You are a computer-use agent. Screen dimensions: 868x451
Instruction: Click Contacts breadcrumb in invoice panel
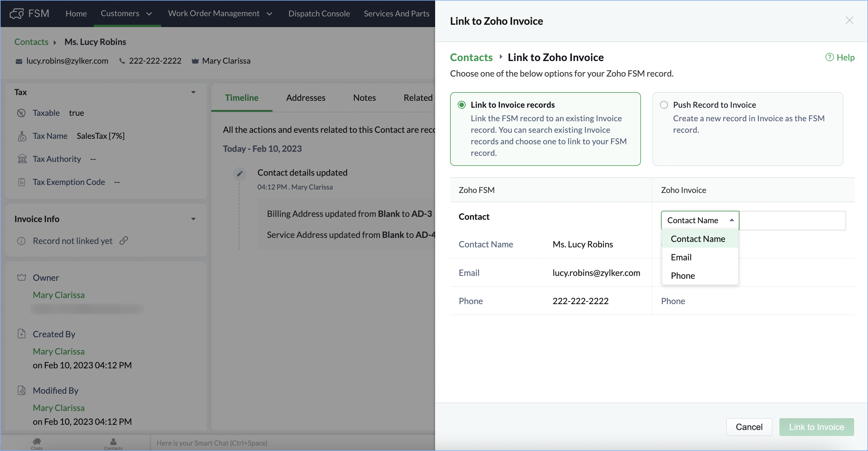click(471, 57)
